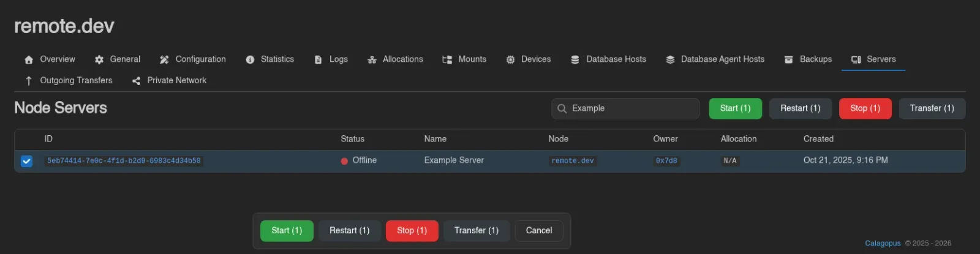Click the Oct 21, 2025, 9:16 PM date

click(846, 160)
